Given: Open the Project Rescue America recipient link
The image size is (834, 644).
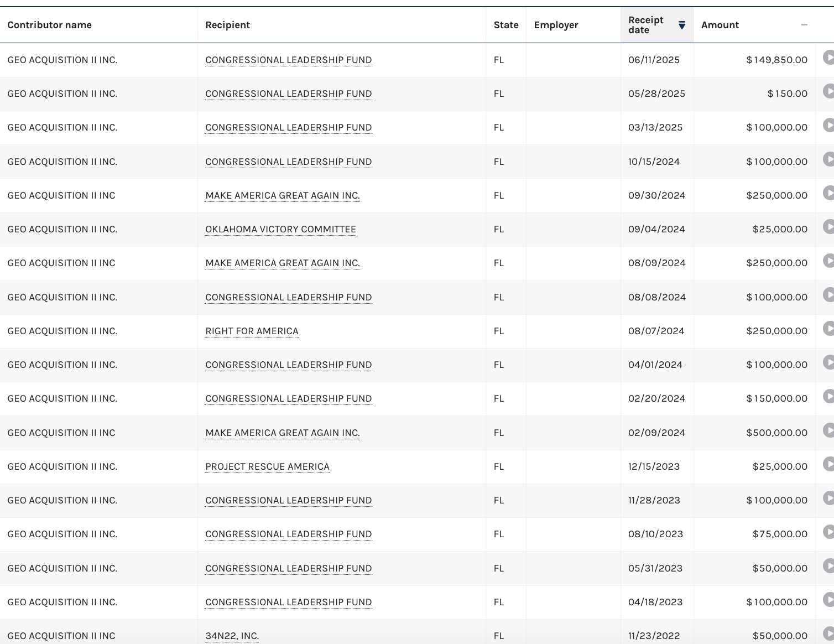Looking at the screenshot, I should (x=267, y=466).
